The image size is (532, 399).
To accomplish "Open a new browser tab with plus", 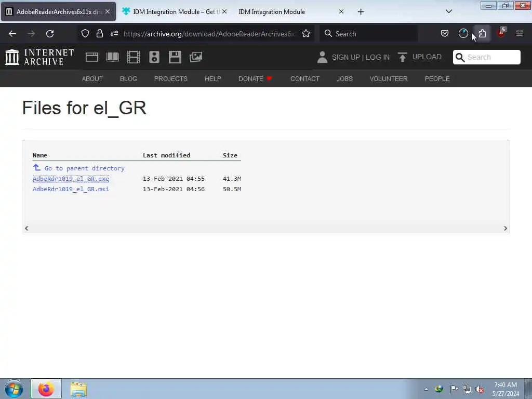I will click(361, 12).
